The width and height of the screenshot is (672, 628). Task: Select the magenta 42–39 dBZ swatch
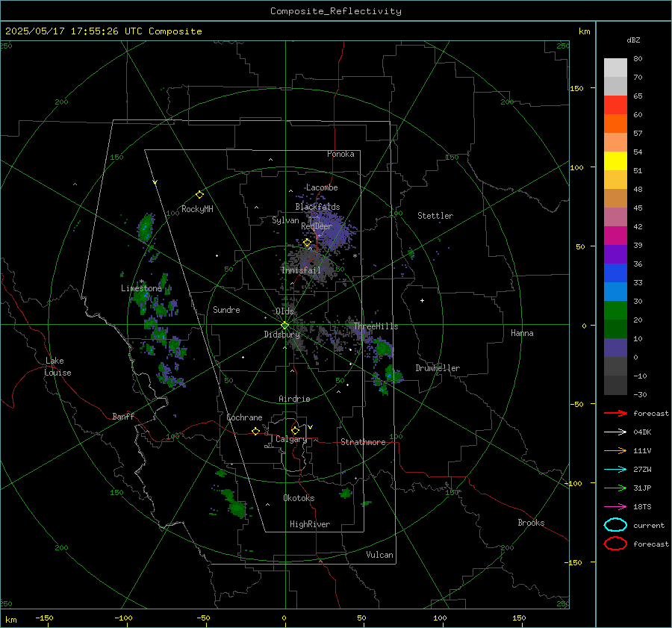pos(615,236)
